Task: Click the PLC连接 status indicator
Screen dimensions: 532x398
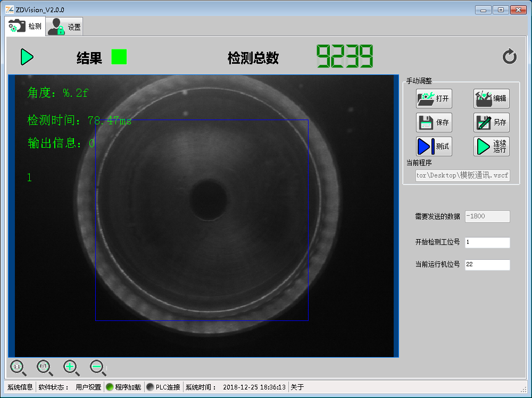Action: click(163, 387)
